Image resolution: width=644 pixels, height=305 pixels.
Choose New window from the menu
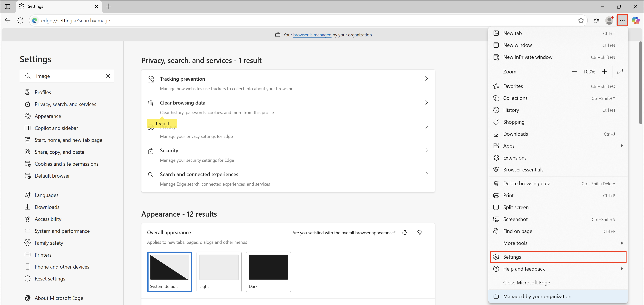coord(558,45)
